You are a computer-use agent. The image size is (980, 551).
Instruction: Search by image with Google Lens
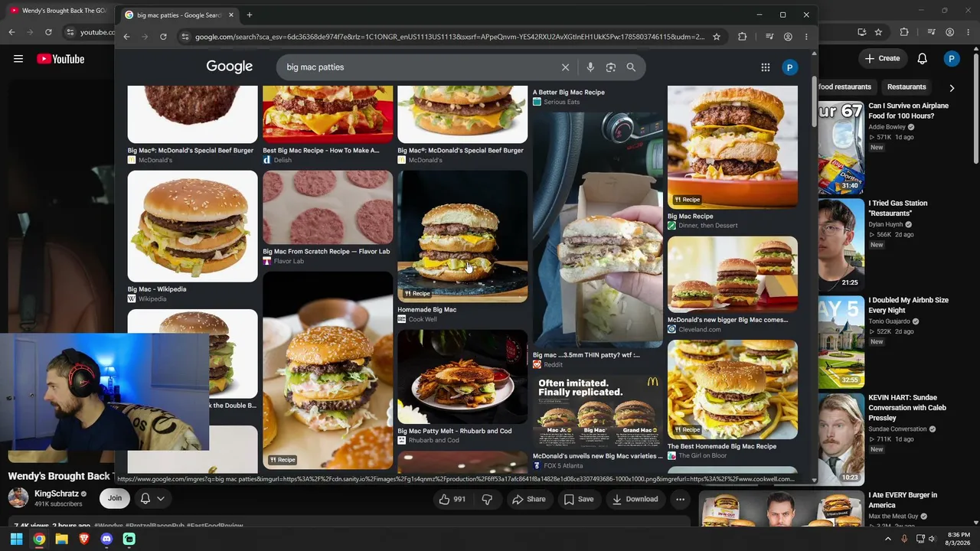click(x=610, y=67)
